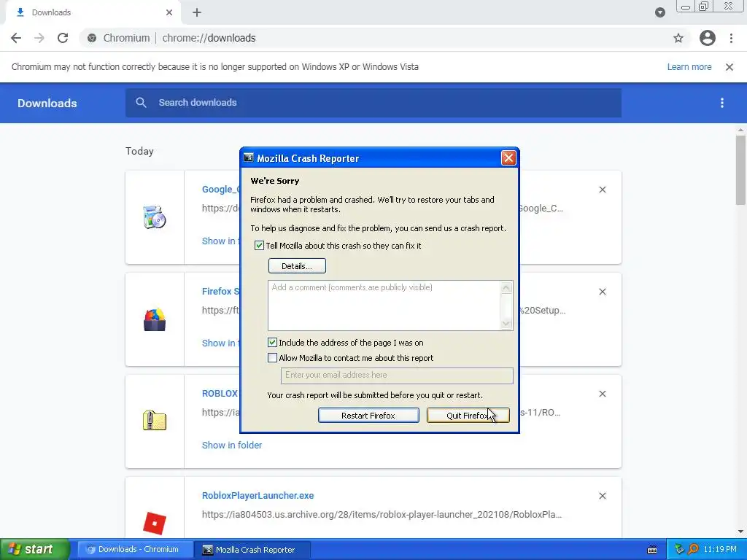Viewport: 747px width, 560px height.
Task: Switch to Downloads - Chromium taskbar item
Action: [x=135, y=550]
